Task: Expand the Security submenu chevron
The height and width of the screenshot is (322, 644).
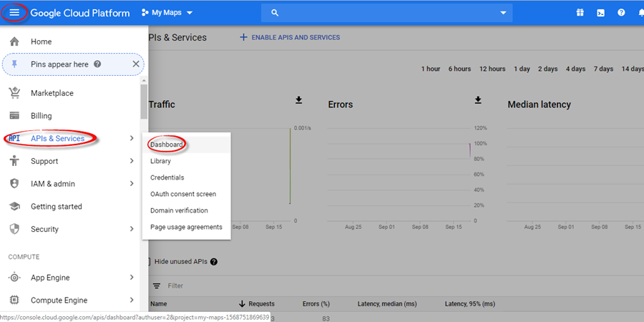Action: pyautogui.click(x=132, y=229)
